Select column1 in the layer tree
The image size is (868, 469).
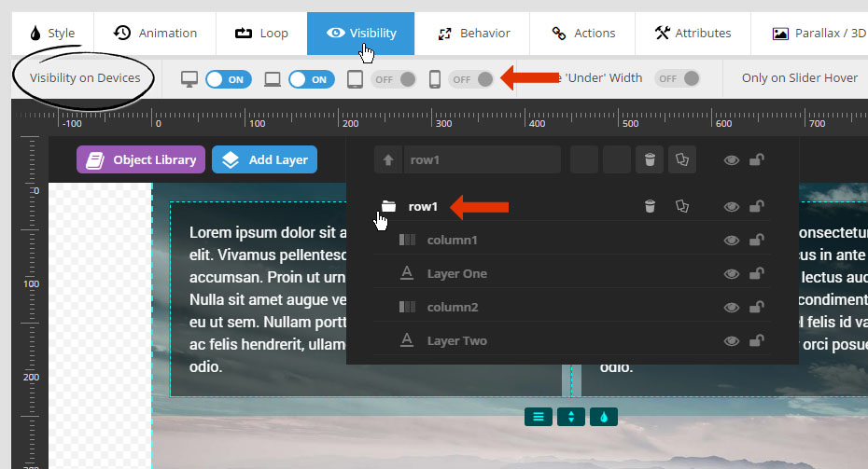pyautogui.click(x=452, y=240)
